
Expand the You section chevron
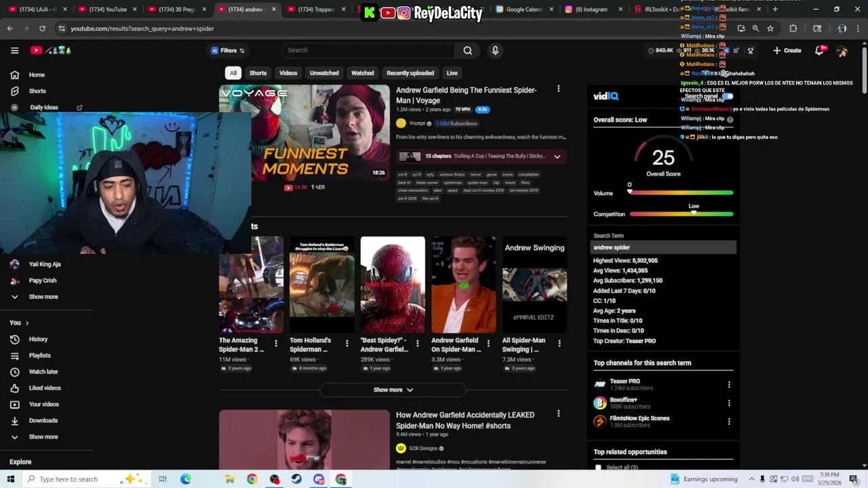point(27,323)
